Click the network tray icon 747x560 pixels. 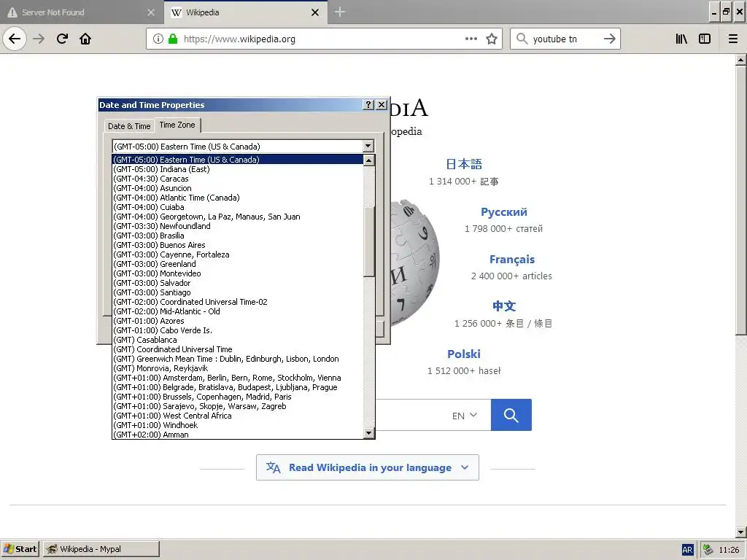pyautogui.click(x=708, y=550)
